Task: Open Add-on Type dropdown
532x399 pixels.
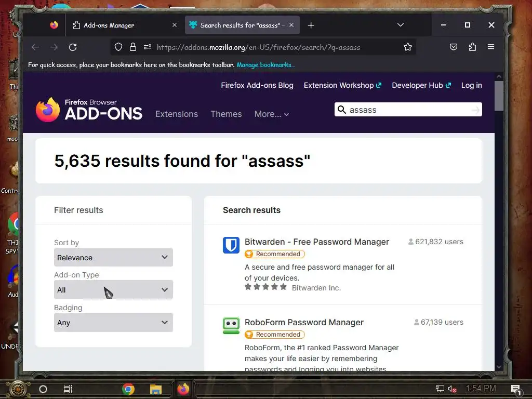Action: point(113,290)
